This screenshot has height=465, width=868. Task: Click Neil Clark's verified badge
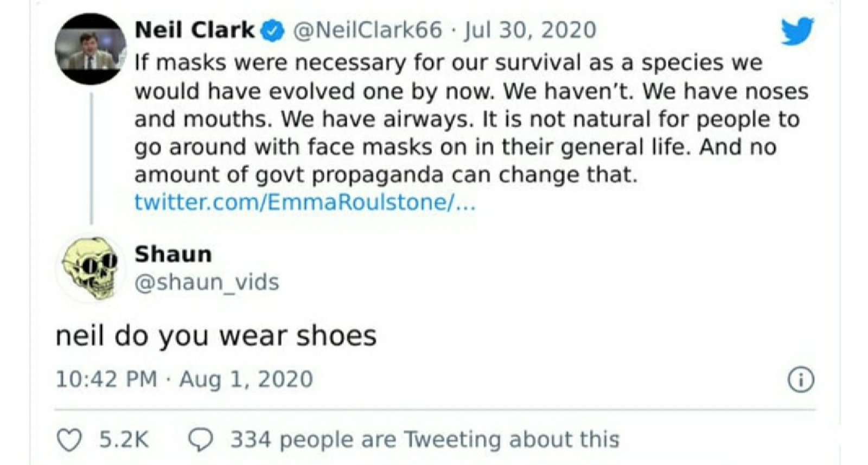(273, 31)
